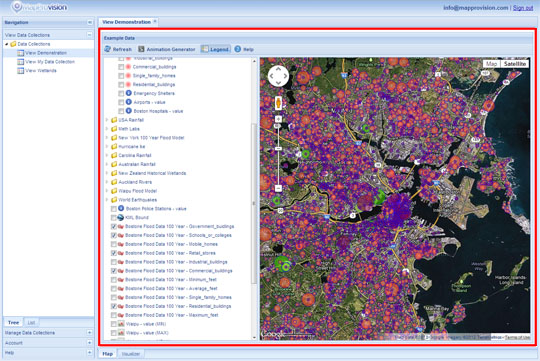Expand New Zealand Historical Wetlands folder arrow

[x=107, y=173]
